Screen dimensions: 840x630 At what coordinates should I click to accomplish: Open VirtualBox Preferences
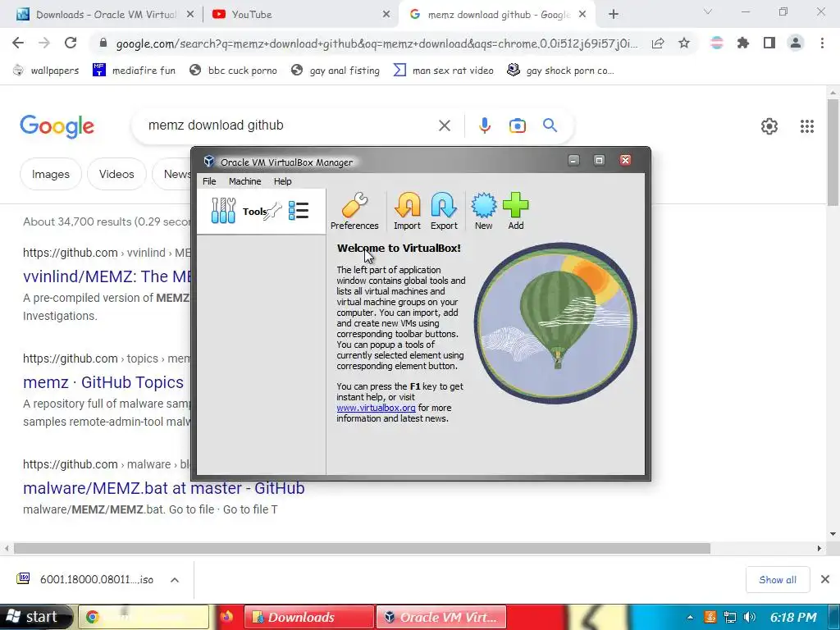pos(354,212)
